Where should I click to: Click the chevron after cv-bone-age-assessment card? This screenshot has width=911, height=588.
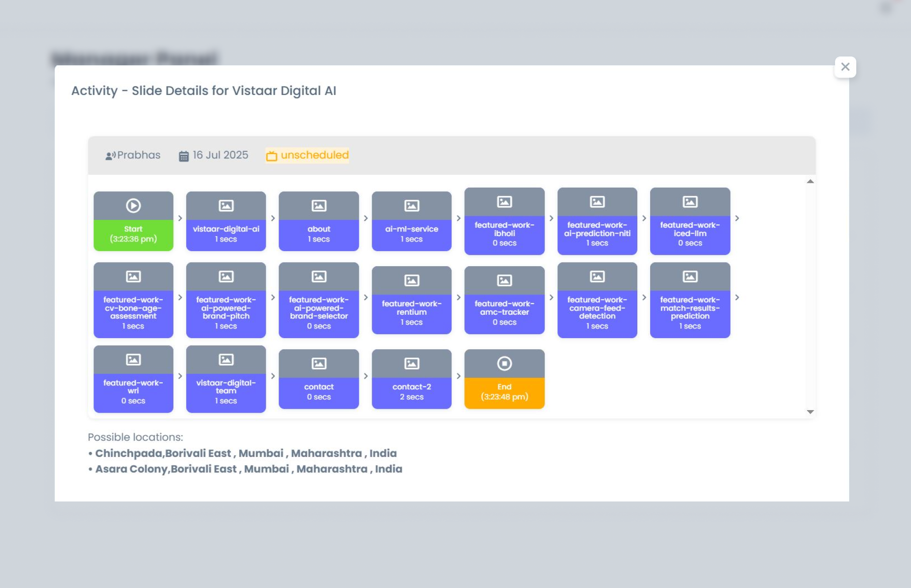click(180, 298)
